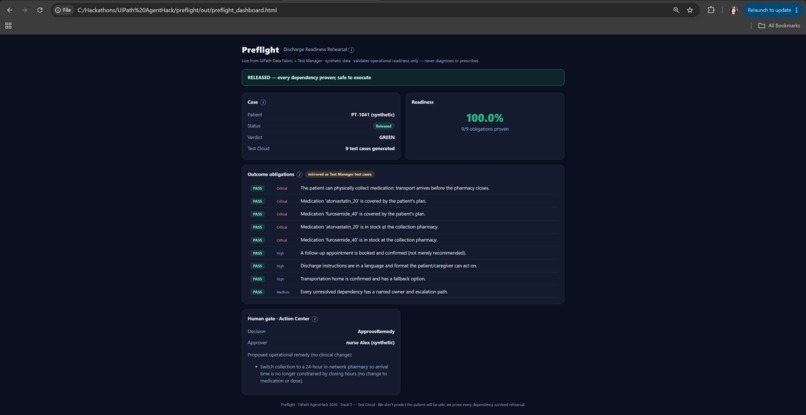Image resolution: width=806 pixels, height=415 pixels.
Task: Open the browser extensions puzzle icon
Action: point(711,10)
